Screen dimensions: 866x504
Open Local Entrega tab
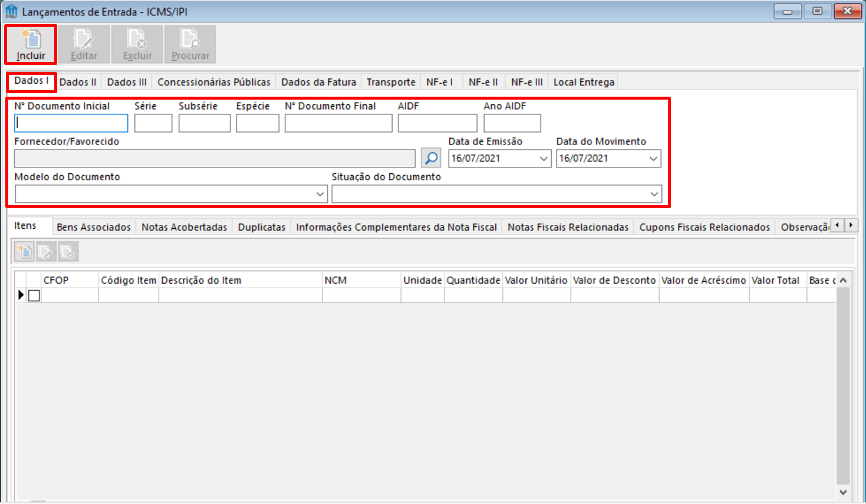pyautogui.click(x=584, y=82)
